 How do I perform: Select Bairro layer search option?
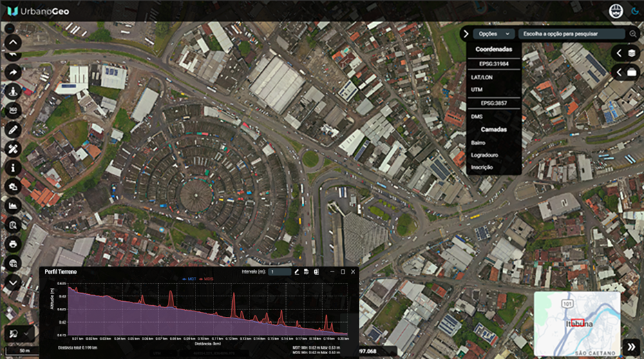(x=478, y=143)
